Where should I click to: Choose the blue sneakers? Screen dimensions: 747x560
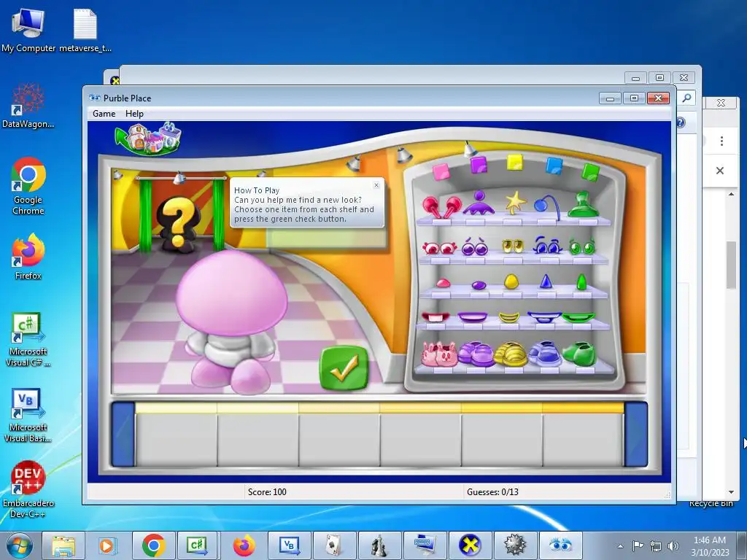coord(544,354)
